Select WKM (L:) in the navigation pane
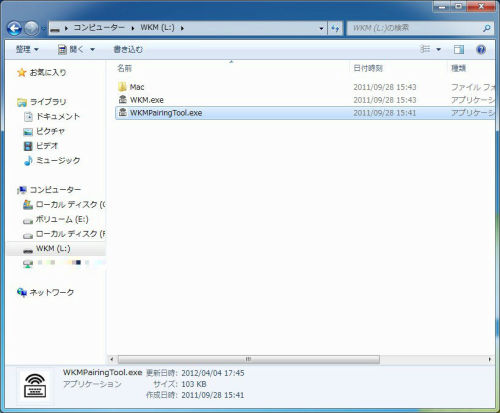 click(53, 249)
